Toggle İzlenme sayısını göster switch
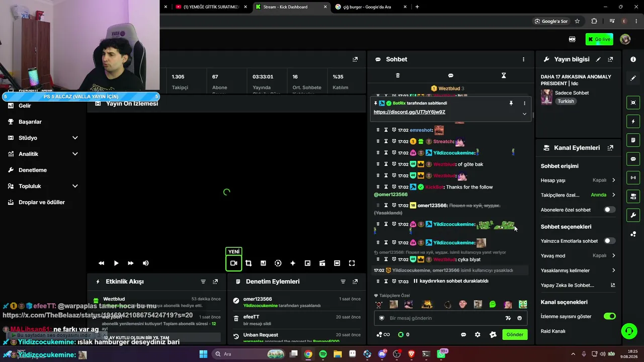This screenshot has height=362, width=644. (x=609, y=316)
